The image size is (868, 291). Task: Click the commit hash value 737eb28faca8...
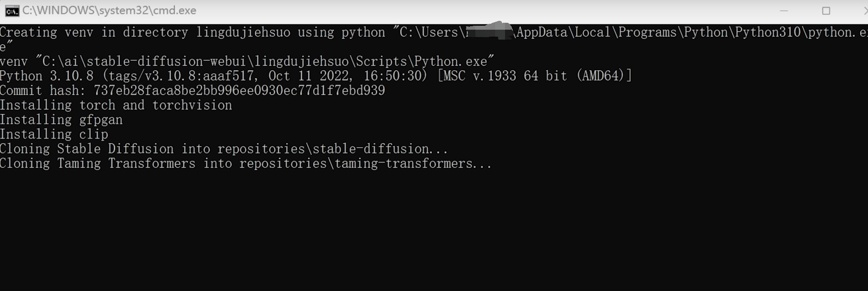[239, 91]
